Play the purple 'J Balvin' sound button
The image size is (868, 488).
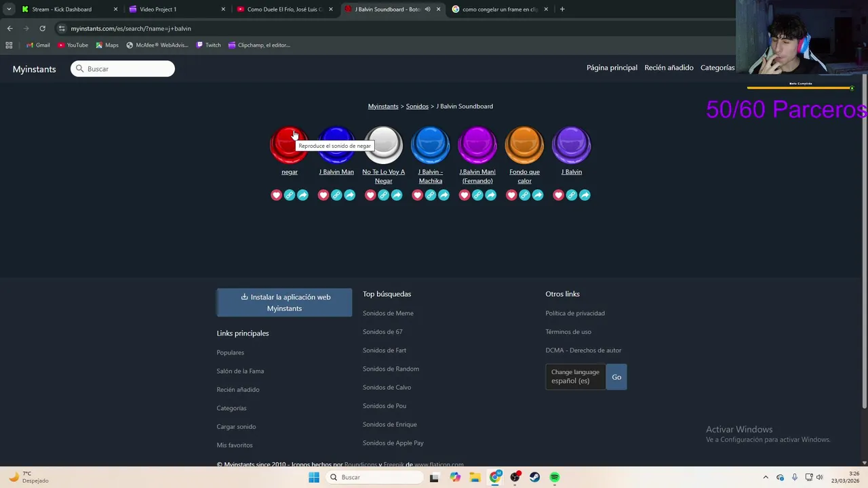point(572,145)
